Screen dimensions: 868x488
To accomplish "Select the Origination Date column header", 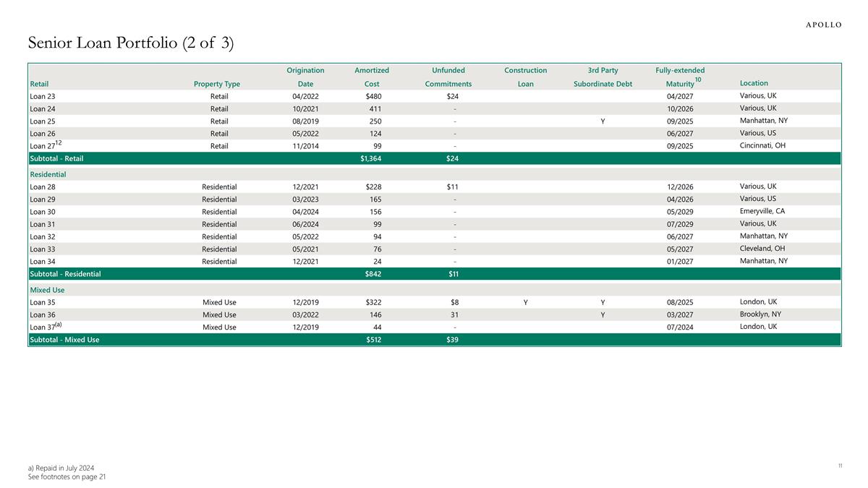I will (x=305, y=77).
